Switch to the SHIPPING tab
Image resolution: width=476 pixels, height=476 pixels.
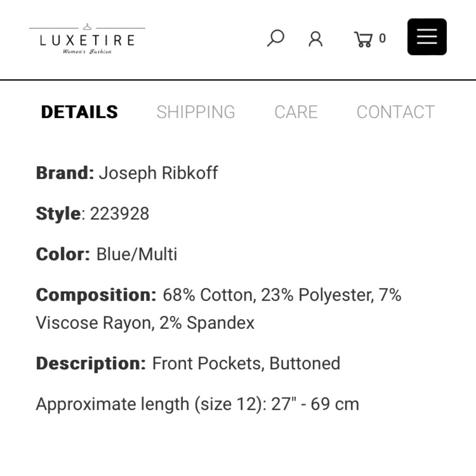click(196, 112)
